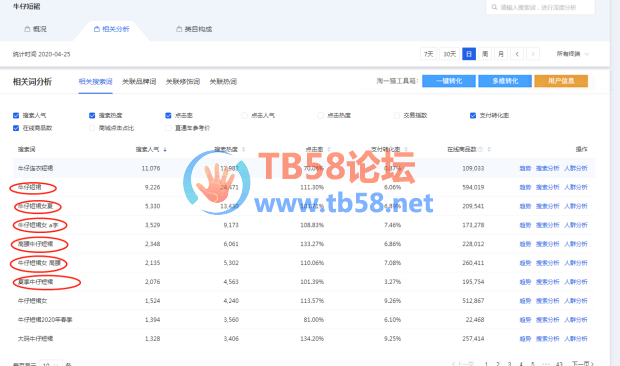Open 搜索分析 for the 1,328 row

(547, 339)
